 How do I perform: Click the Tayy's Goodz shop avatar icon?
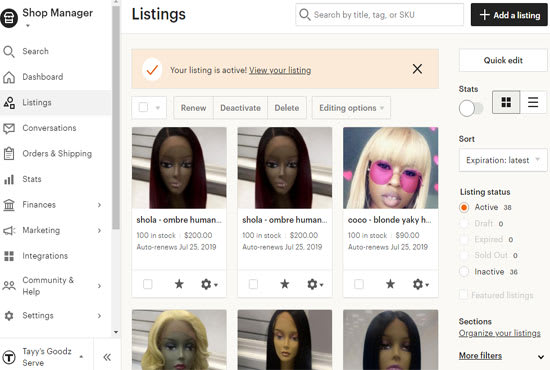coord(9,357)
